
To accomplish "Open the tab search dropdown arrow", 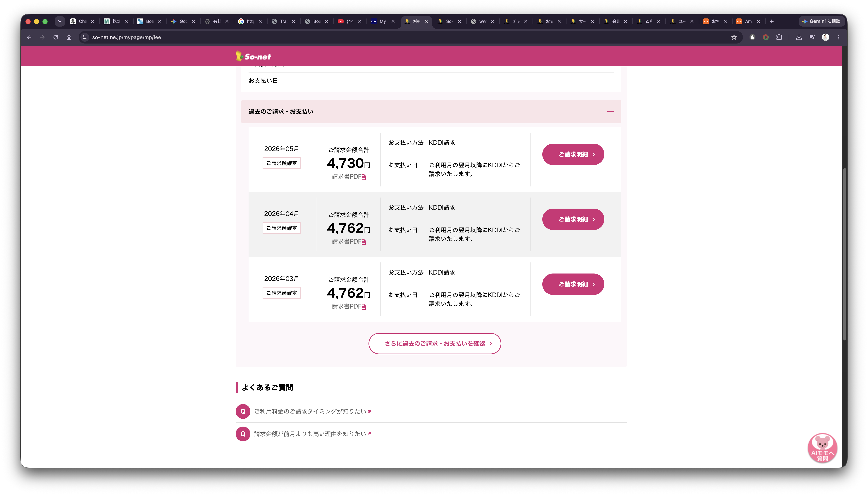I will pyautogui.click(x=60, y=21).
